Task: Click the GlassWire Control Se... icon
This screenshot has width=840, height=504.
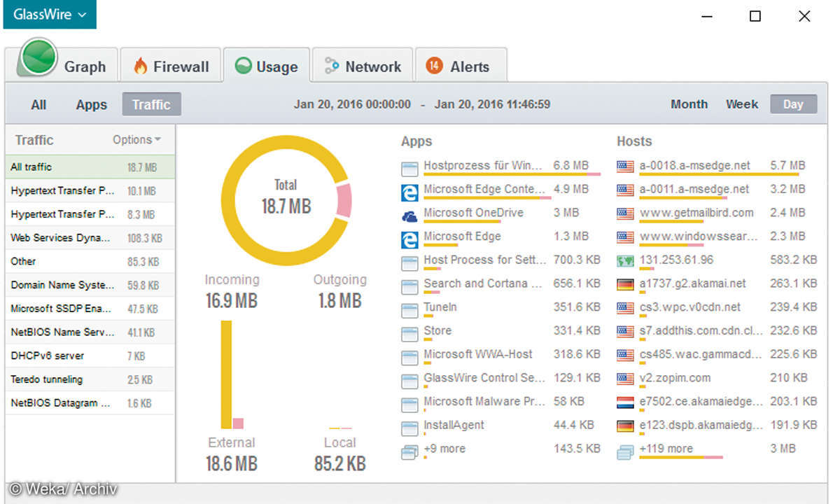Action: tap(409, 381)
